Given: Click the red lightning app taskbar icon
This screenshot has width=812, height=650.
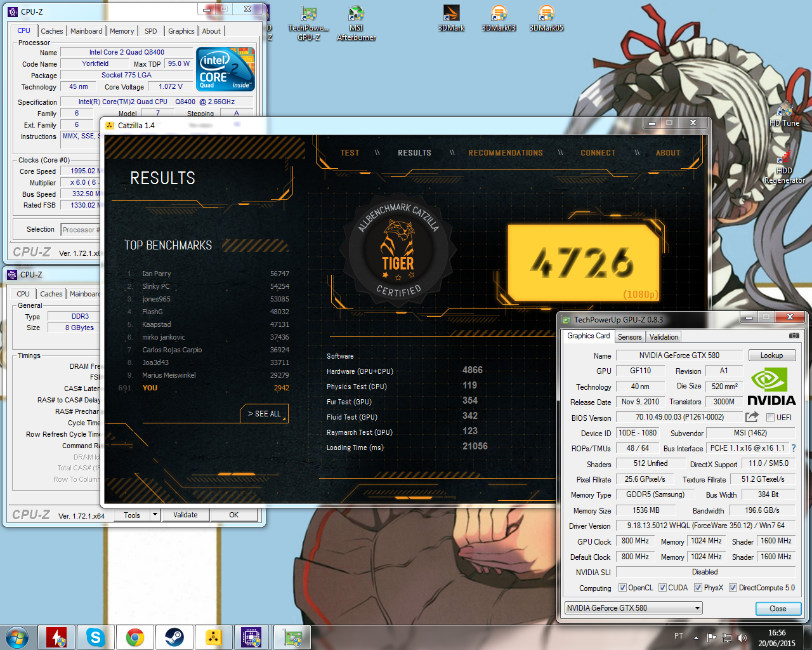Looking at the screenshot, I should 56,637.
